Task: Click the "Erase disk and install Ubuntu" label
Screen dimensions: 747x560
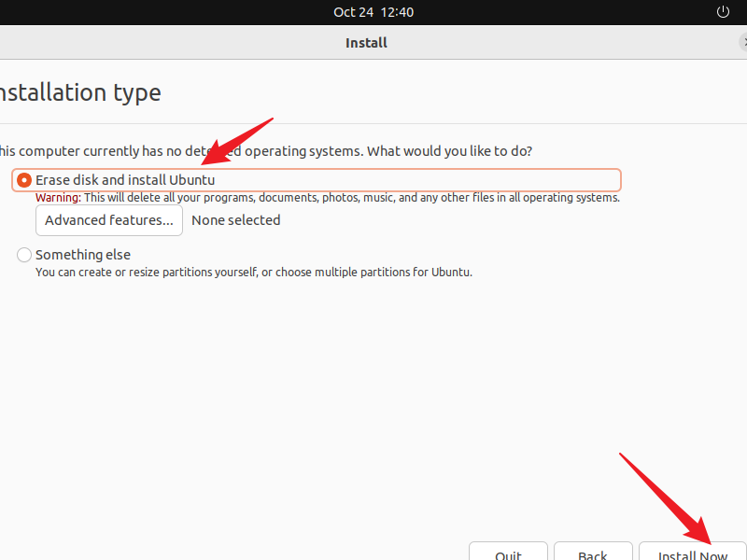Action: click(x=125, y=180)
